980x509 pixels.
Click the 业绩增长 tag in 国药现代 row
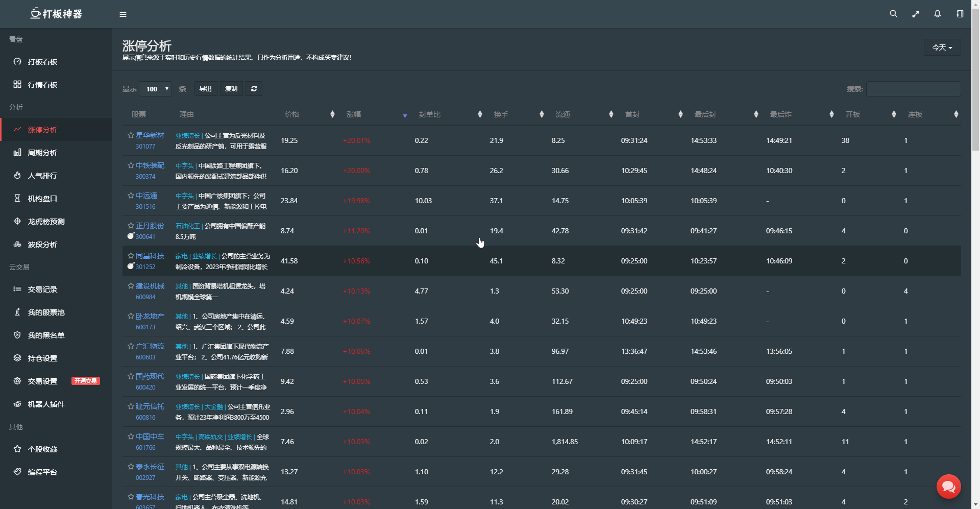(x=187, y=377)
